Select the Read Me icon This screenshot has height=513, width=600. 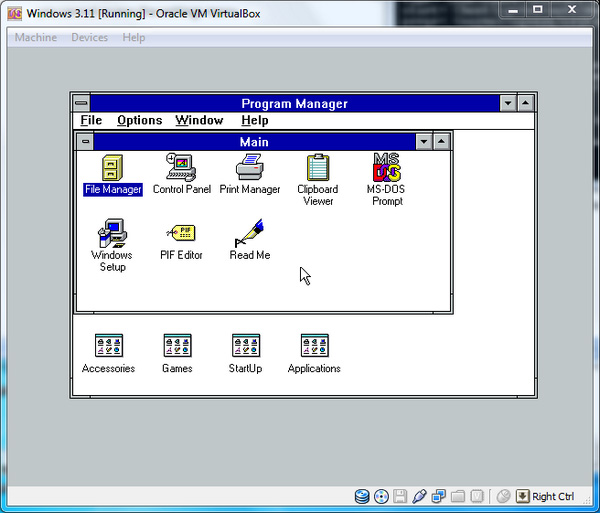coord(249,233)
